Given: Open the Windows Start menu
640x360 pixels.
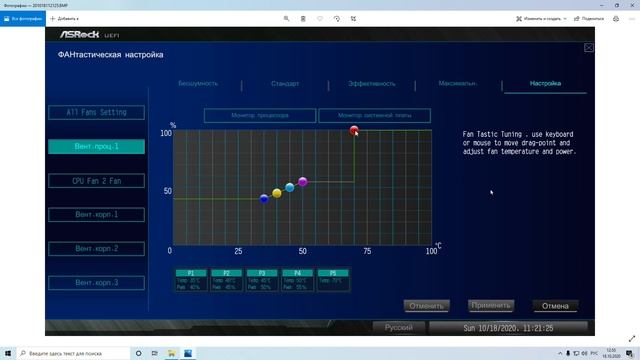Looking at the screenshot, I should point(8,353).
